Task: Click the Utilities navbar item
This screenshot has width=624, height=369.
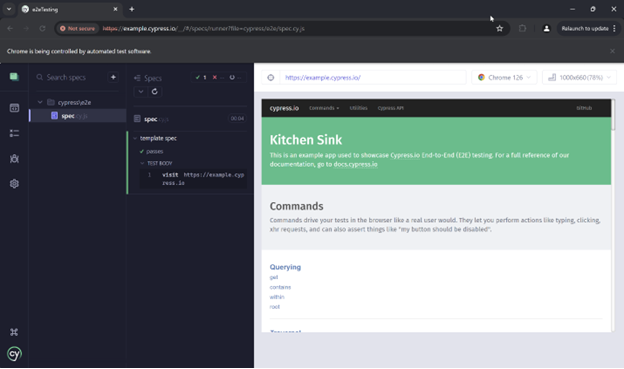Action: point(359,108)
